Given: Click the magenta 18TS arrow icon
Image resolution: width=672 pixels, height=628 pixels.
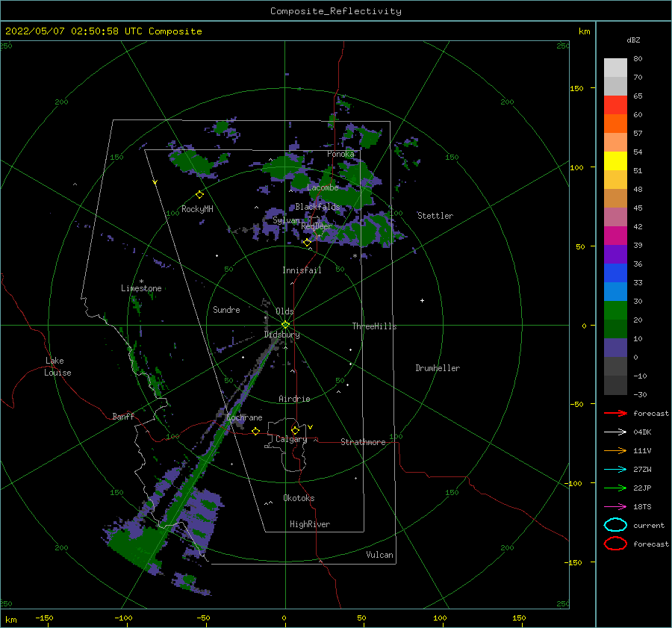Looking at the screenshot, I should coord(615,507).
